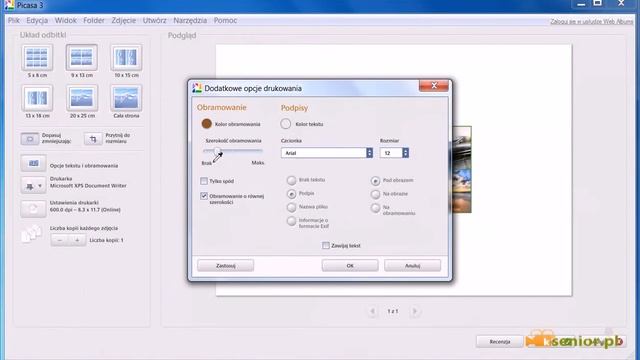Go to next preview page arrow
Viewport: 640px width, 360px height.
415,311
